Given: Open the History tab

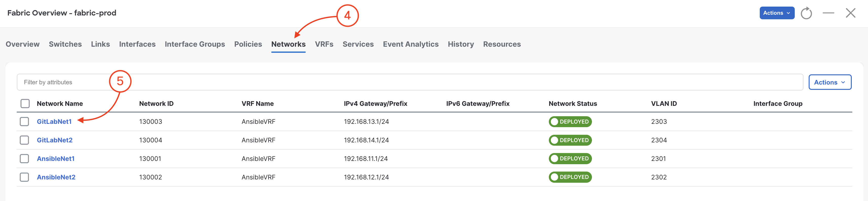Looking at the screenshot, I should pyautogui.click(x=461, y=44).
